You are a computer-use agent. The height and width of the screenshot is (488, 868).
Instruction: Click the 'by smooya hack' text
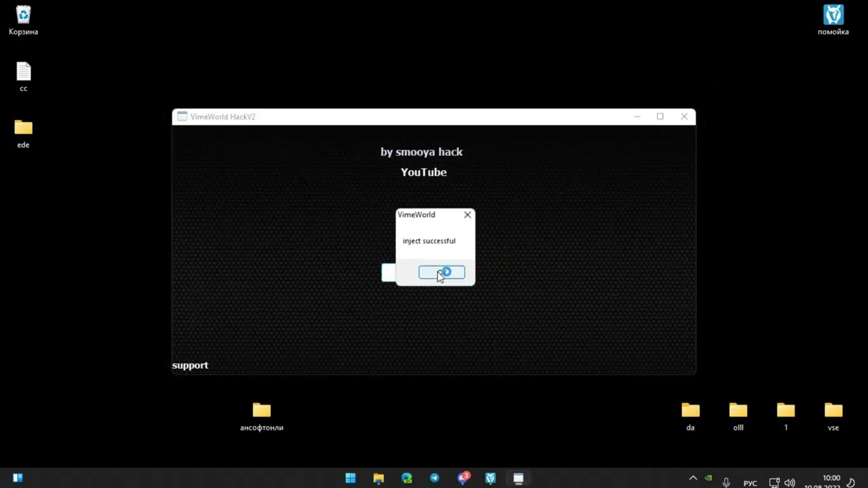point(421,152)
